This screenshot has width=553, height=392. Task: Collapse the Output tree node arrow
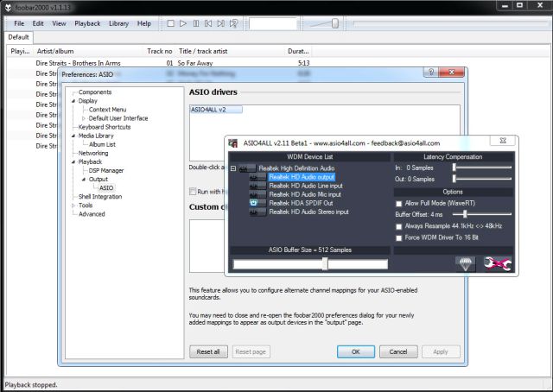tap(84, 180)
